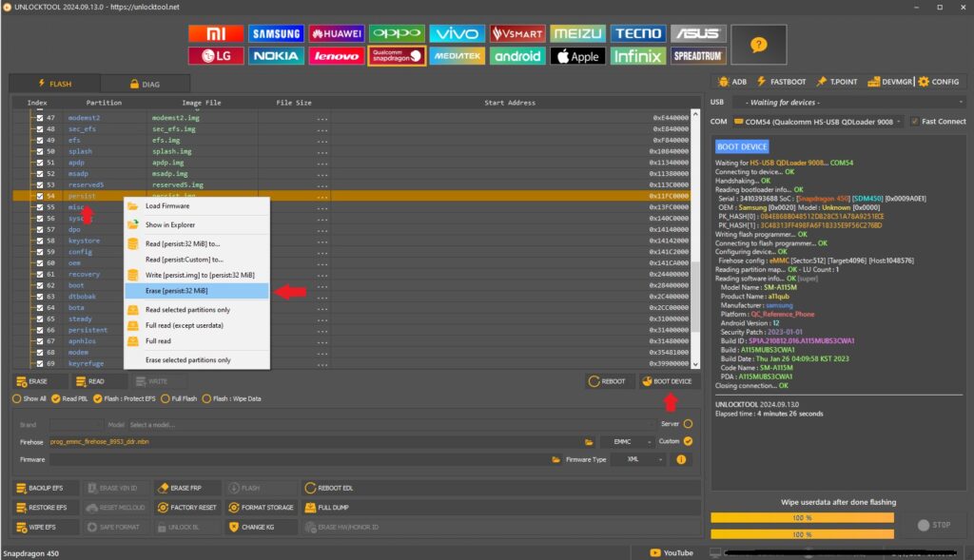Click the MediaTek brand logo
Screen dimensions: 974x560
tap(456, 56)
